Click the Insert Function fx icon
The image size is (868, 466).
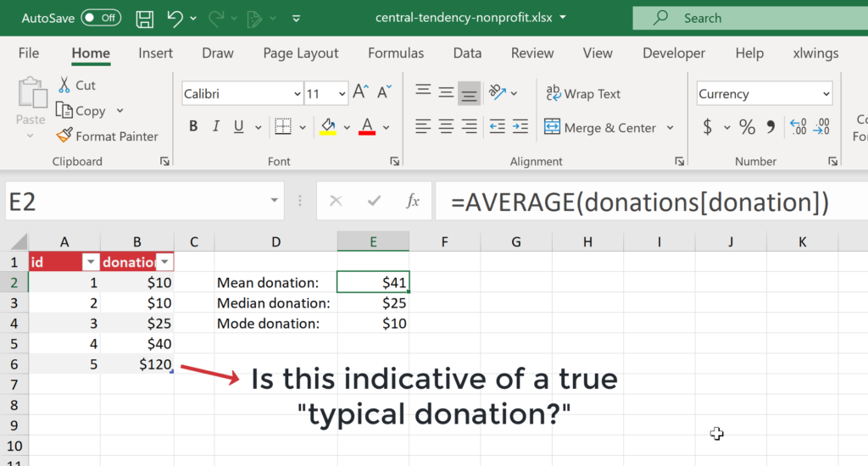pyautogui.click(x=413, y=201)
